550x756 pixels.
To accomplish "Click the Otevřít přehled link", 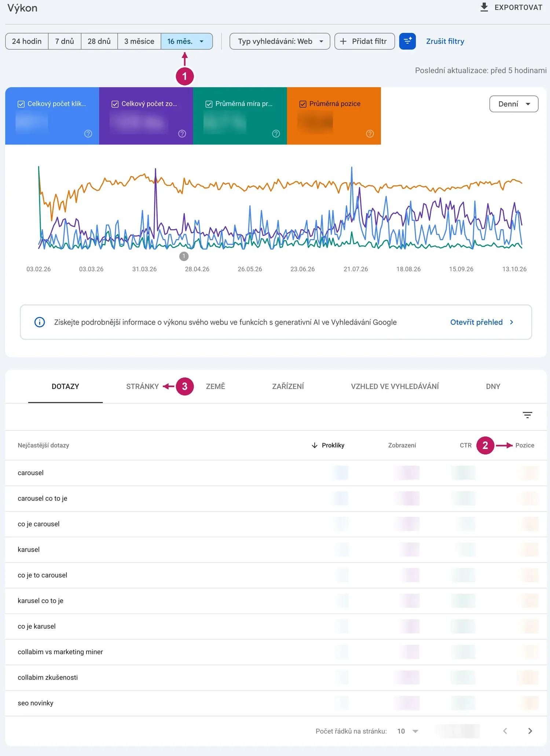I will [476, 322].
